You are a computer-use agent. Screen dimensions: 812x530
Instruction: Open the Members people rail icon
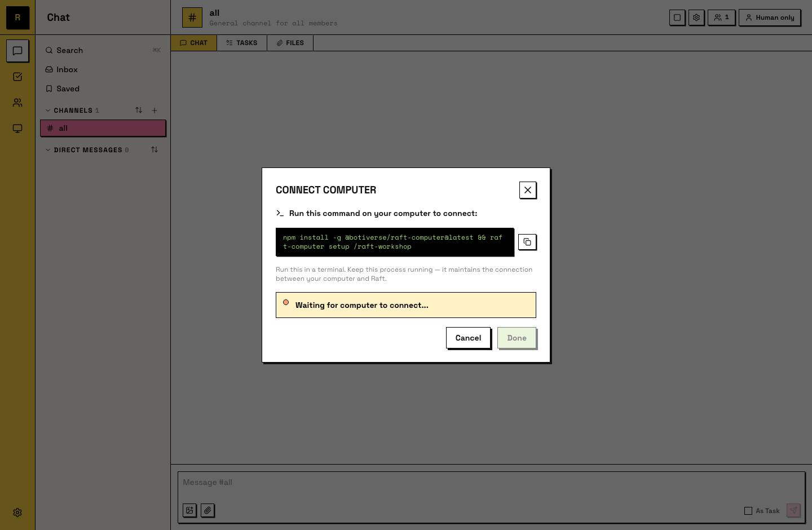[x=17, y=103]
